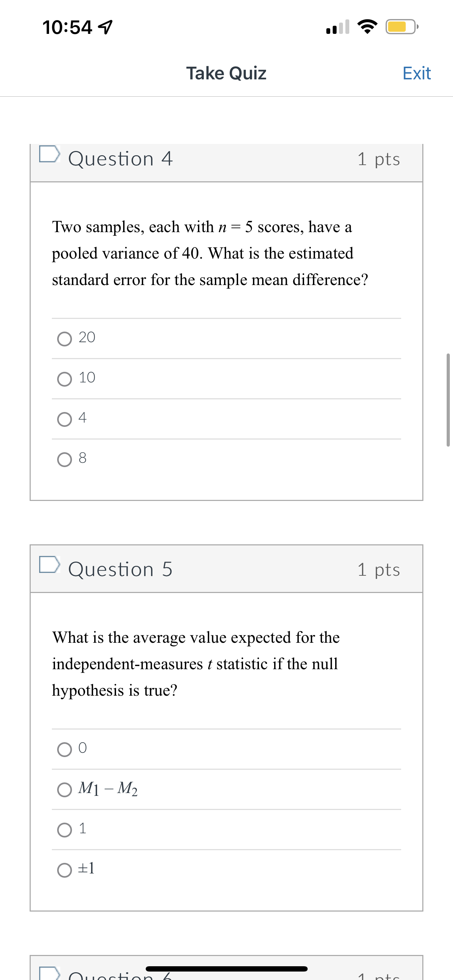
Task: Select answer 10 for Question 4
Action: click(64, 379)
